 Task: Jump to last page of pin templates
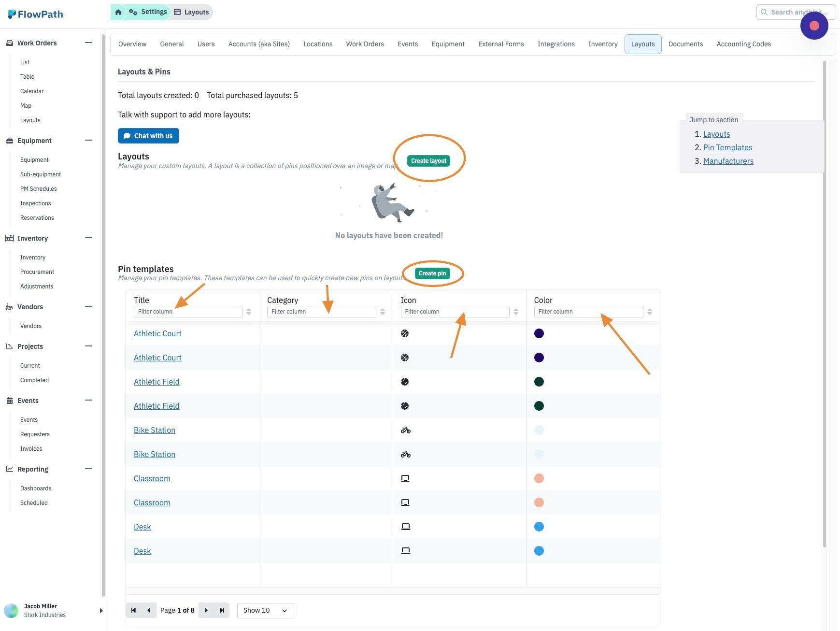tap(222, 610)
